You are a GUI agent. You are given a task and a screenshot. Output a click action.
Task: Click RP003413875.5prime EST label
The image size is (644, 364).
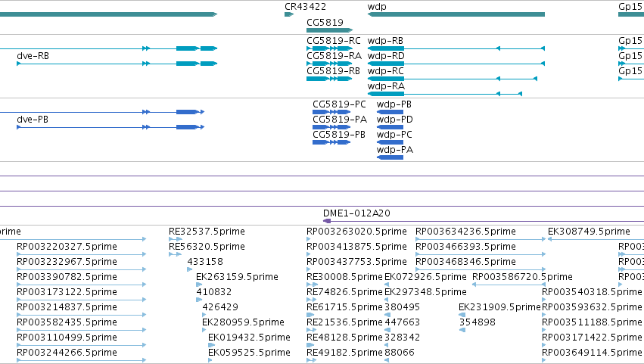[356, 247]
